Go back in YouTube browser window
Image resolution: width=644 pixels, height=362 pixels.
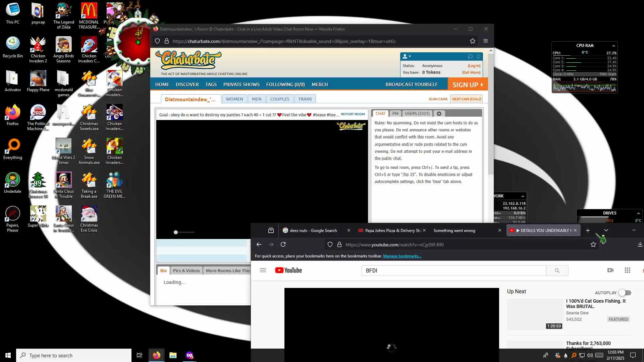click(259, 244)
